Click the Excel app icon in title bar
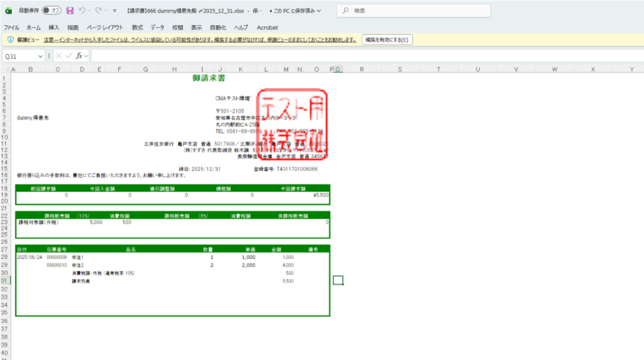Screen dimensions: 644x360 (8, 11)
